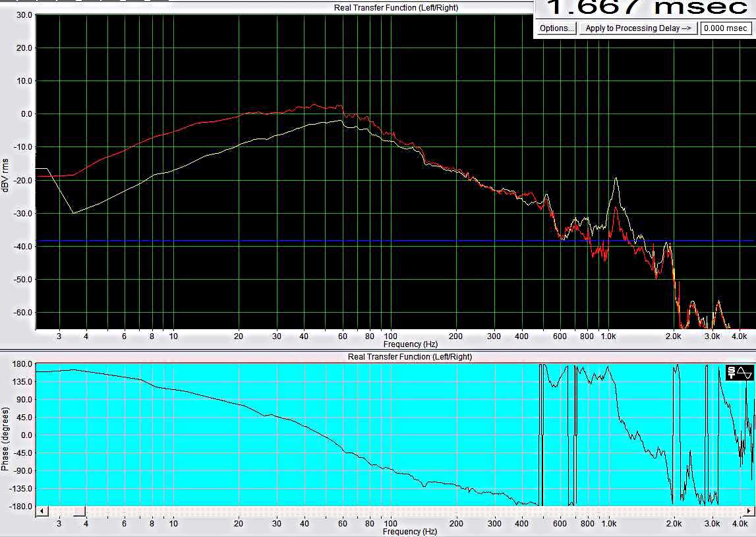Viewport: 756px width, 537px height.
Task: Click the phase plot scrollbar right arrow
Action: pyautogui.click(x=748, y=511)
